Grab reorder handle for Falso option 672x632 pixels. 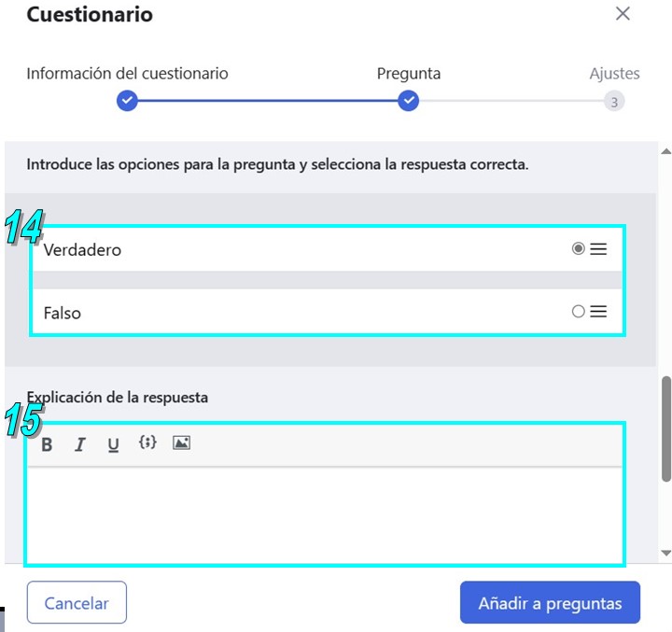[598, 311]
